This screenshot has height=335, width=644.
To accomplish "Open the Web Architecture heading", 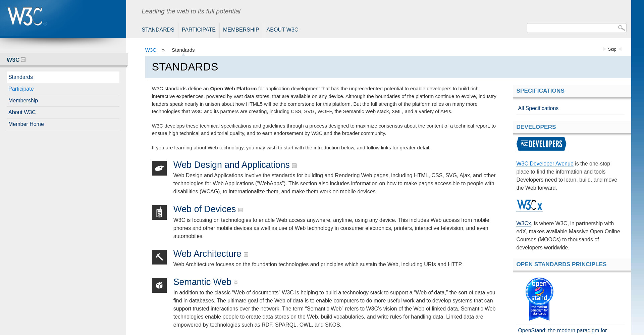I will coord(207,254).
